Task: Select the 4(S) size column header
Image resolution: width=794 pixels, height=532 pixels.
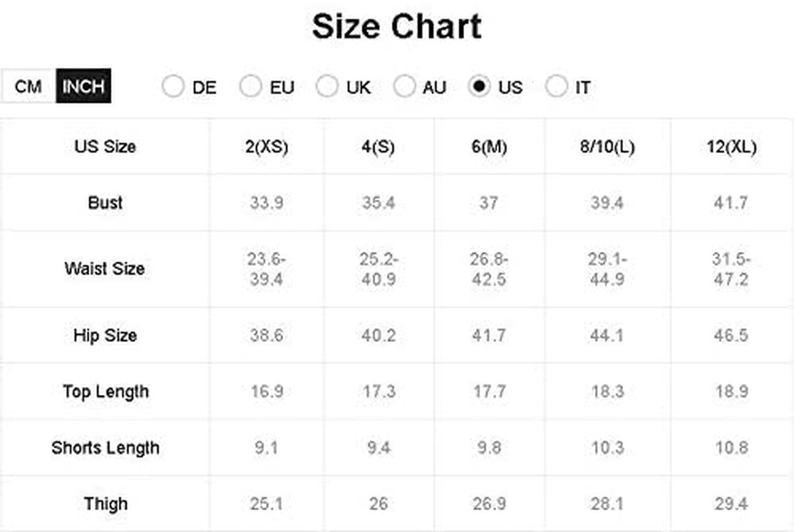Action: click(378, 147)
